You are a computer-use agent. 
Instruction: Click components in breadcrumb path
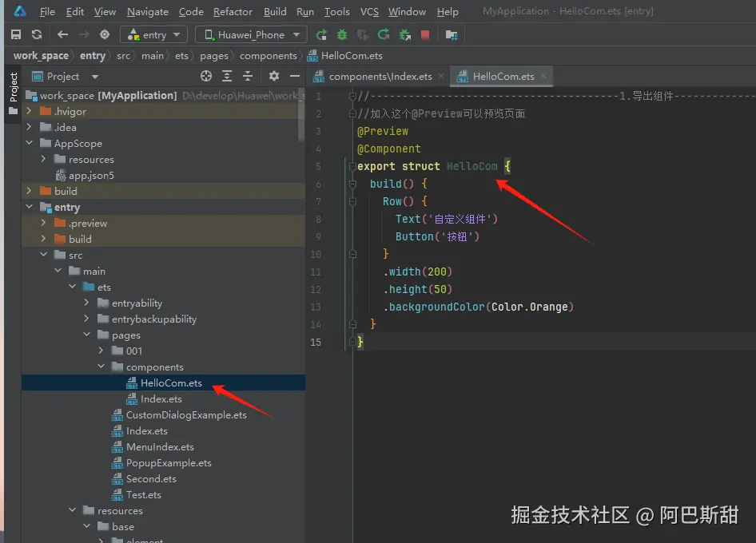[268, 56]
